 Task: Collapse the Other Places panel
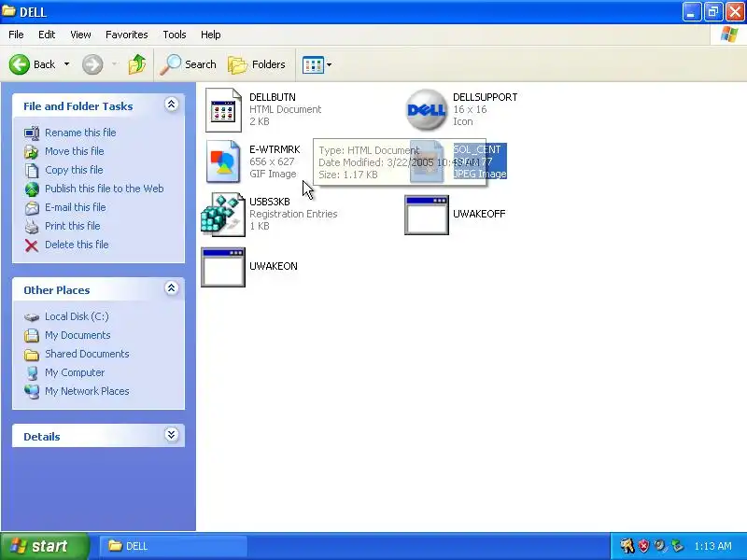pos(172,288)
